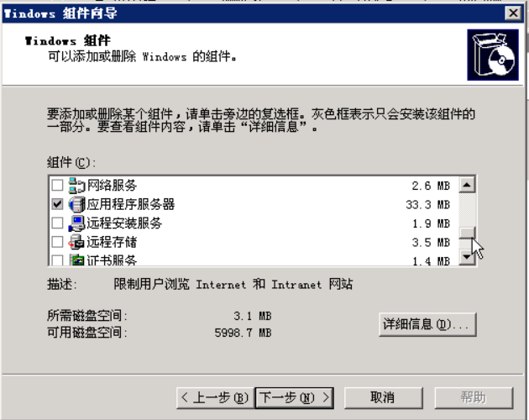Click the scrollbar down arrow in the components list

click(x=467, y=257)
